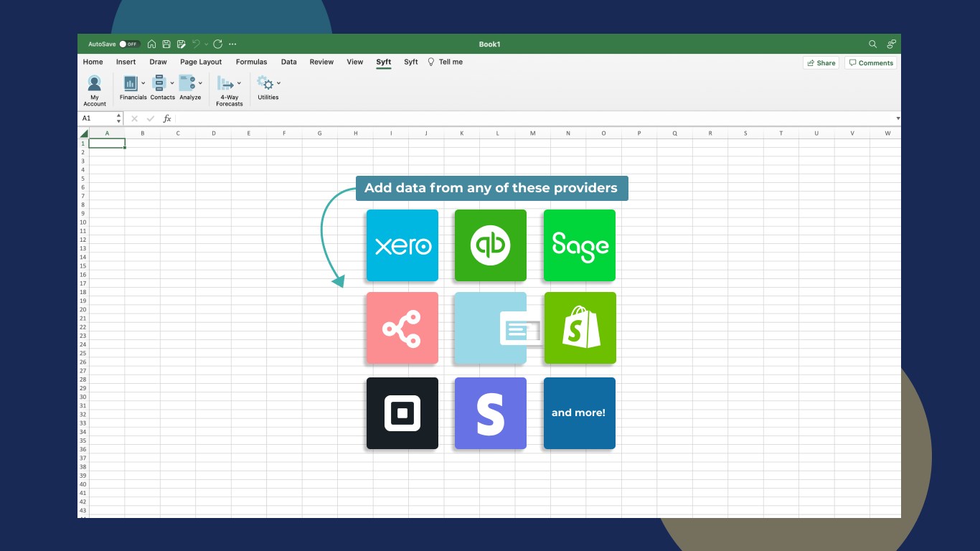
Task: Click the coauthoring people icon in the title bar
Action: point(892,44)
